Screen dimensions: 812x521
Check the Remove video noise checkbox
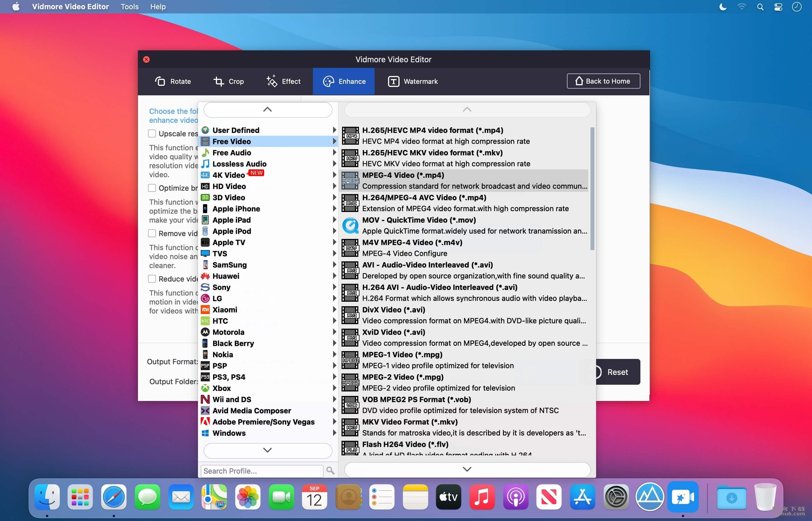pos(152,233)
